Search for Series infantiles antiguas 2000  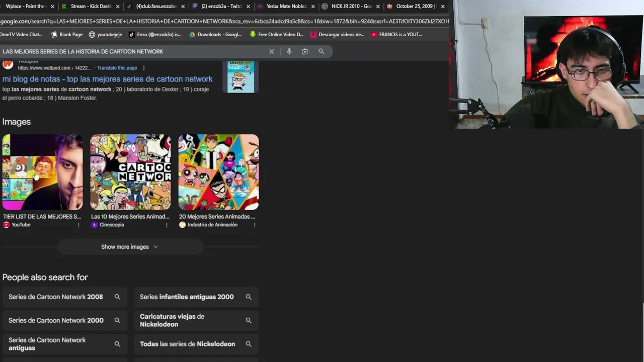(196, 297)
